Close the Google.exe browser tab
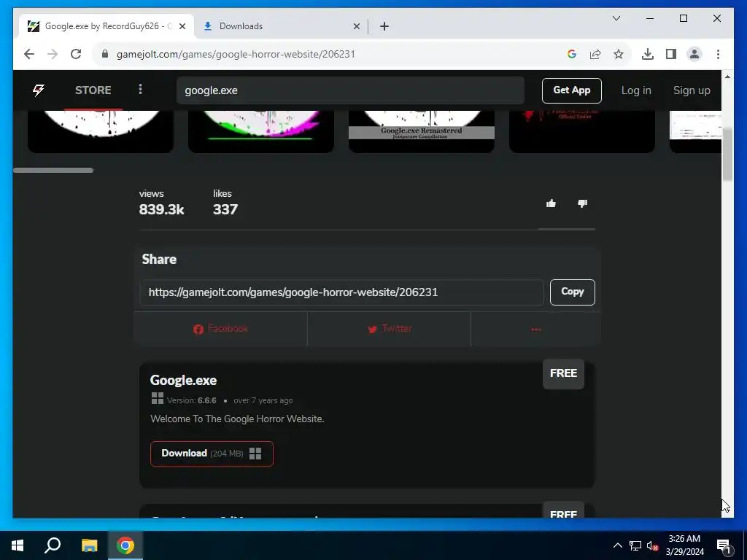 (x=182, y=26)
